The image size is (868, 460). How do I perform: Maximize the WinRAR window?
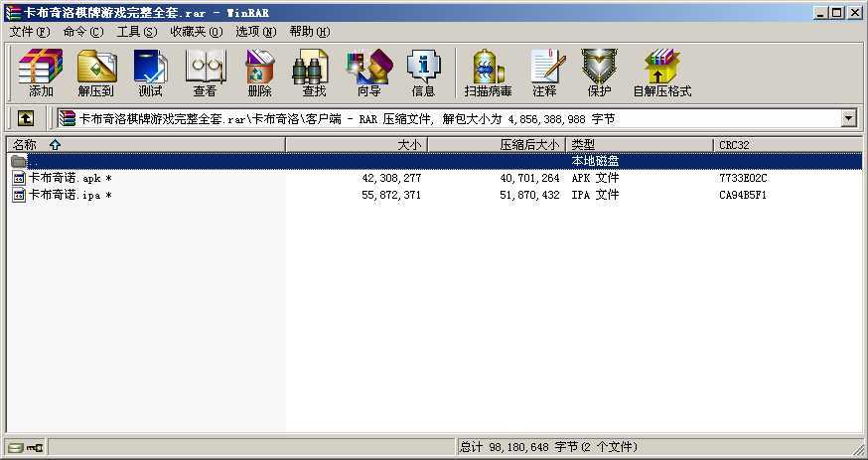coord(837,12)
